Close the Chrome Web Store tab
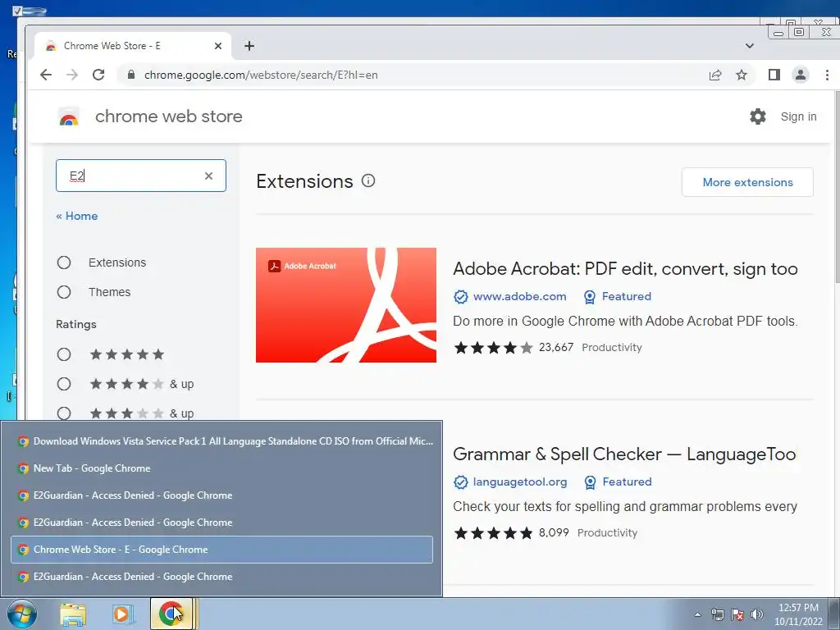 (218, 46)
